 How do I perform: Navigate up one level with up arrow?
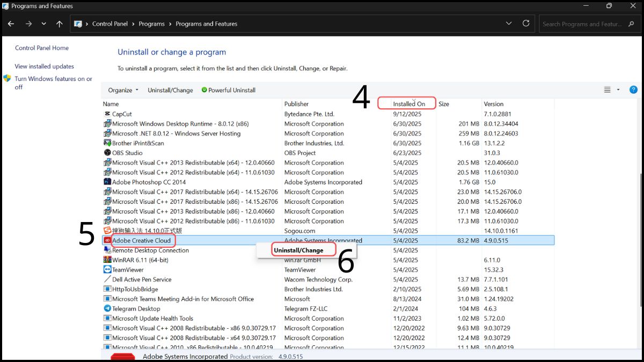click(59, 24)
